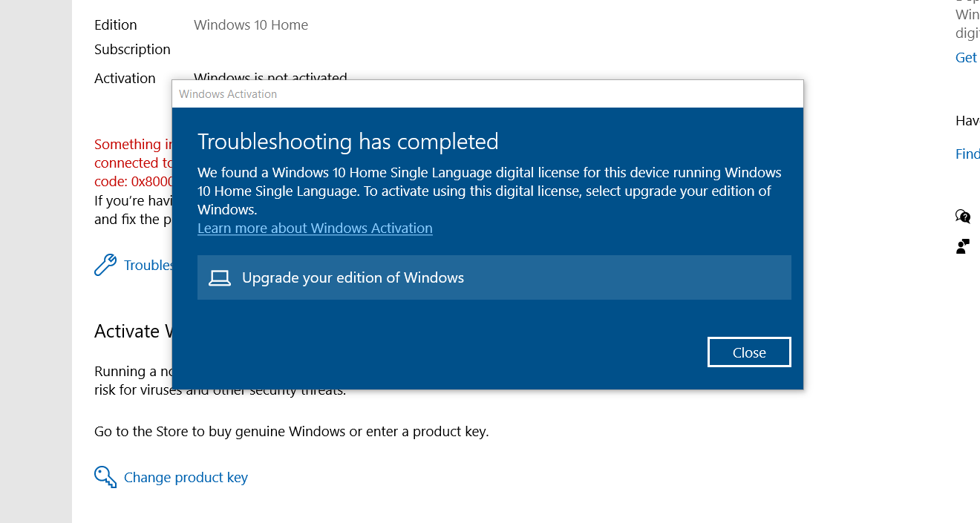The height and width of the screenshot is (523, 980).
Task: Open Learn more about Windows Activation link
Action: 315,228
